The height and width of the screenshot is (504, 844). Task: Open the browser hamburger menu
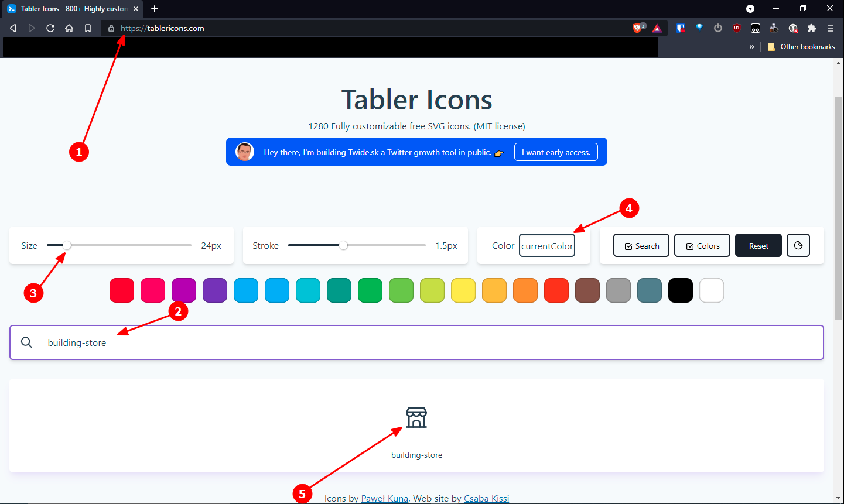click(831, 28)
